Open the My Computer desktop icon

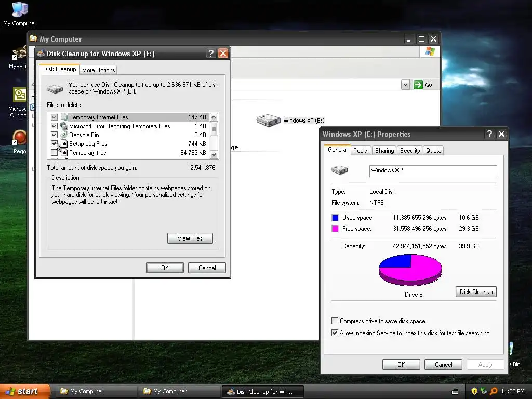point(20,9)
